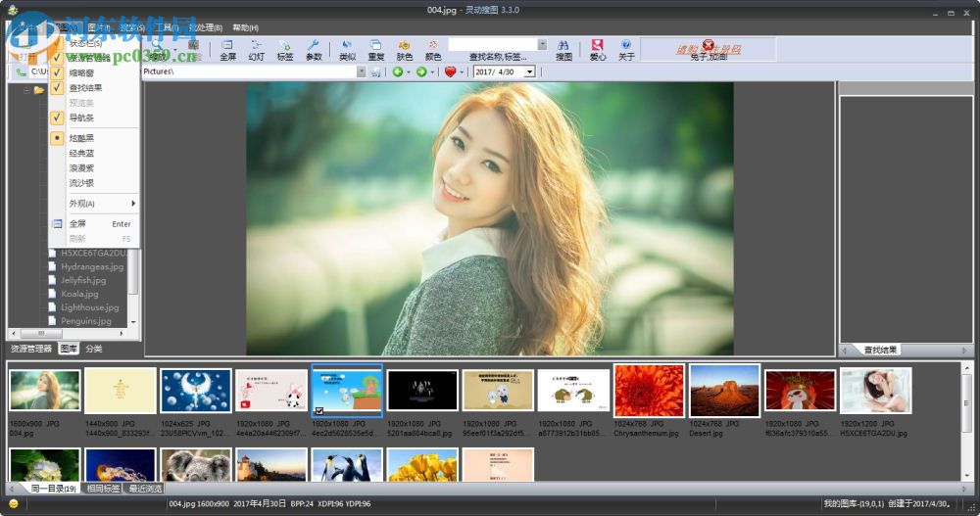Click the 搜图 binoculars search icon
The height and width of the screenshot is (516, 980).
click(563, 49)
